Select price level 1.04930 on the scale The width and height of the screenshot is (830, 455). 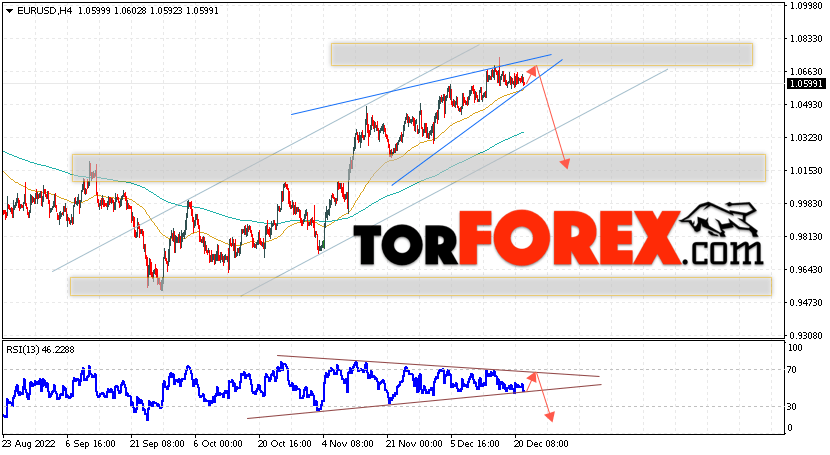(x=806, y=105)
